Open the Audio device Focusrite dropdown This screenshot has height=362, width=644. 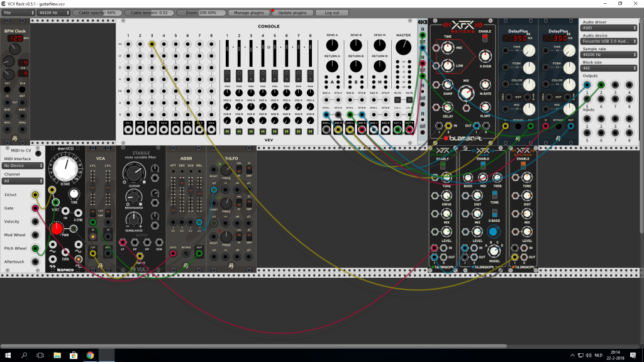pos(609,41)
